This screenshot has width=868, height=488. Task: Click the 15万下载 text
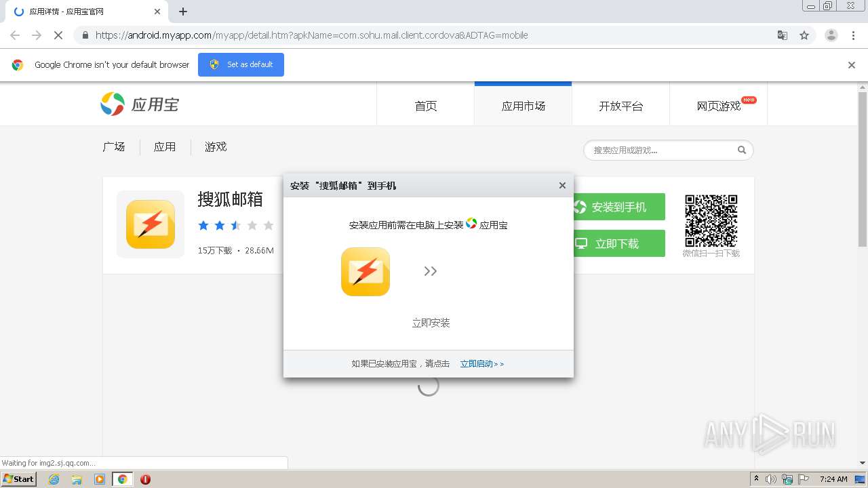click(215, 251)
